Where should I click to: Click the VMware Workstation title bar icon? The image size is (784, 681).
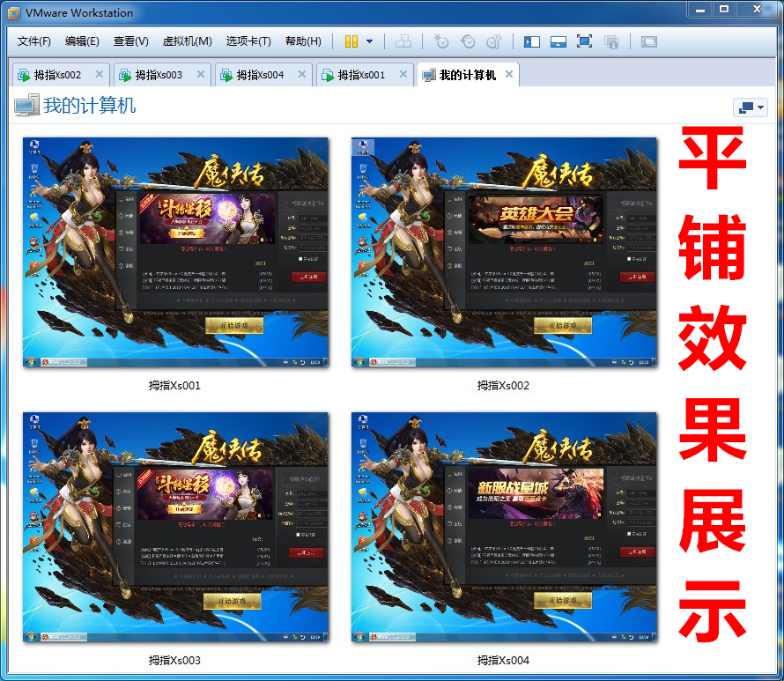pos(14,13)
